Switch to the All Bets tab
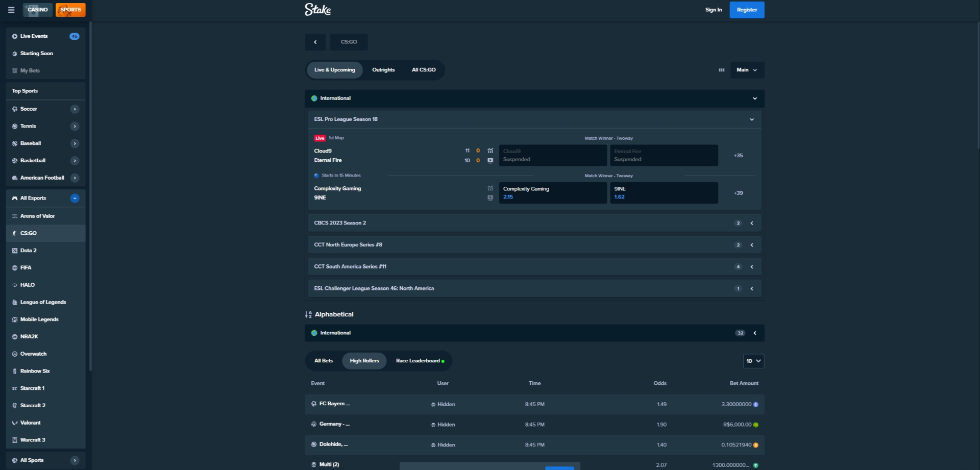The image size is (980, 470). 324,361
